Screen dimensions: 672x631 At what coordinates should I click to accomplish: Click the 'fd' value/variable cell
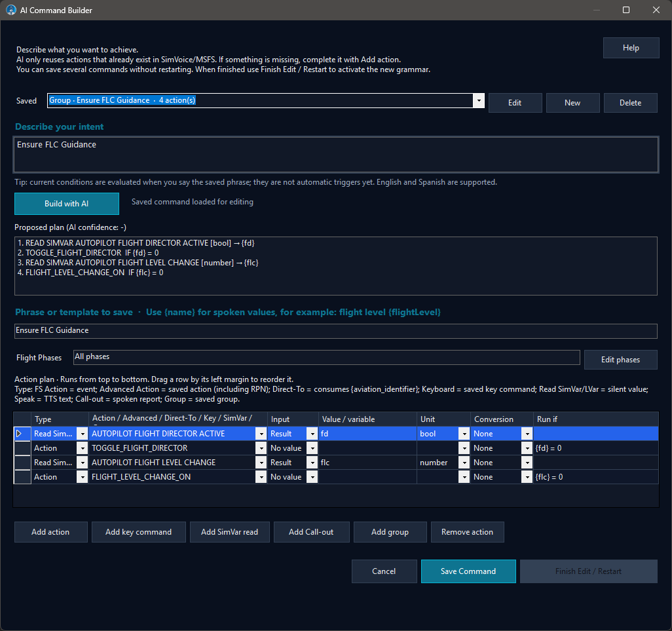(x=367, y=434)
